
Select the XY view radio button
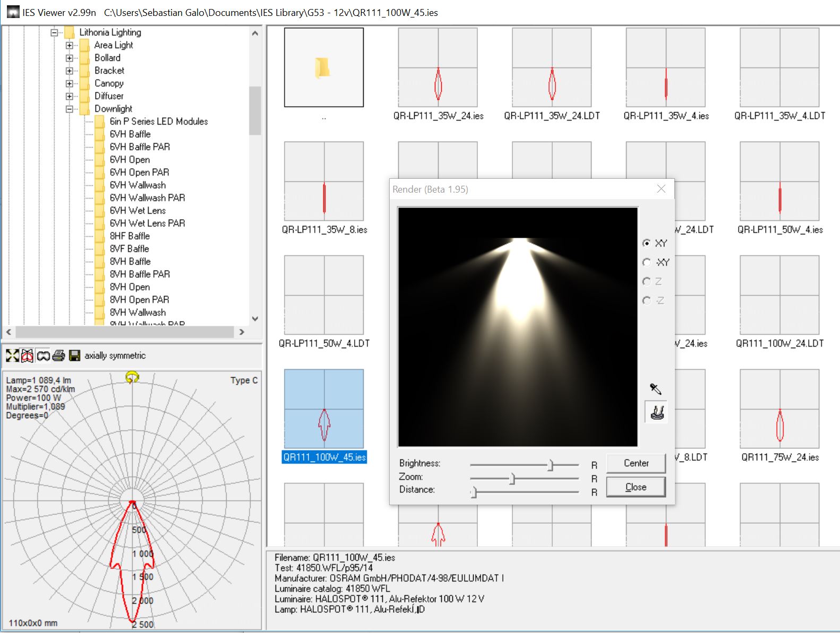point(646,243)
